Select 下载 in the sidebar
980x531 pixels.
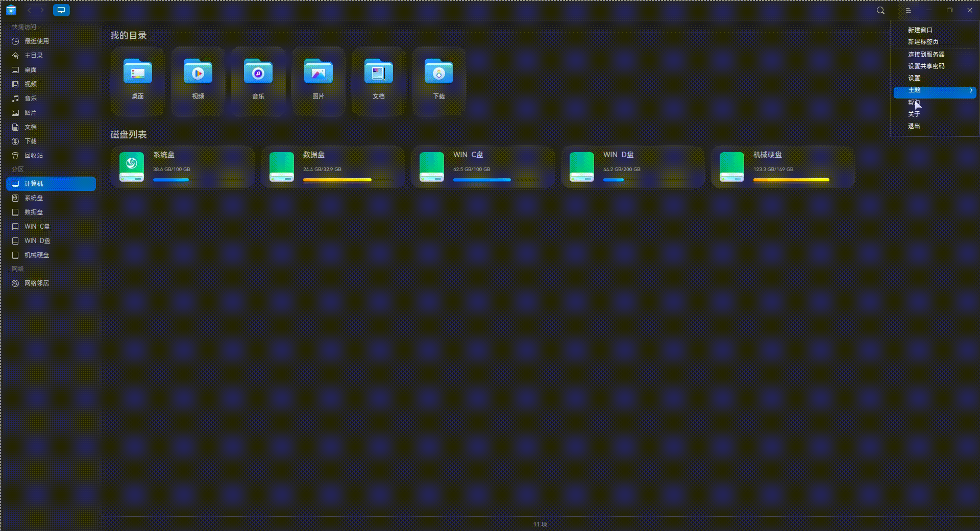point(51,141)
